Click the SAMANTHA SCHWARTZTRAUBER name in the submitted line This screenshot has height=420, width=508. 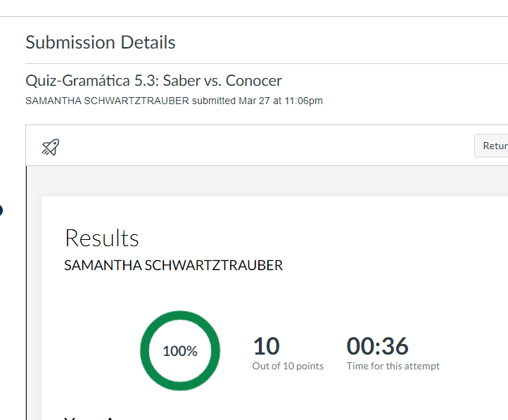pyautogui.click(x=107, y=101)
